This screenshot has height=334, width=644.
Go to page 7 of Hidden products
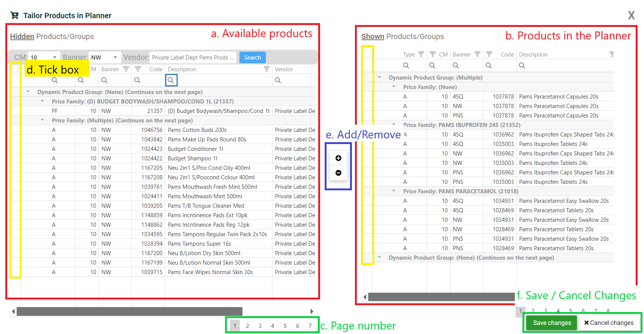[x=310, y=326]
